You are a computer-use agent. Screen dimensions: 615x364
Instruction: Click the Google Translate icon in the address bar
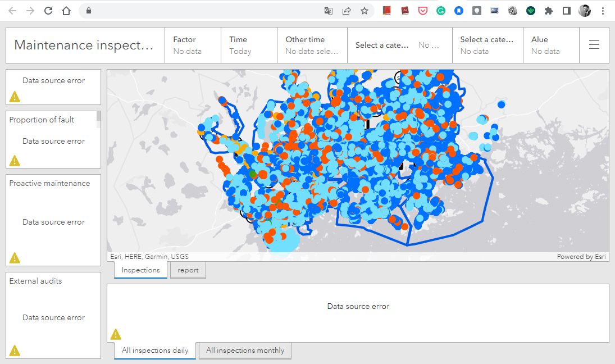pos(329,10)
